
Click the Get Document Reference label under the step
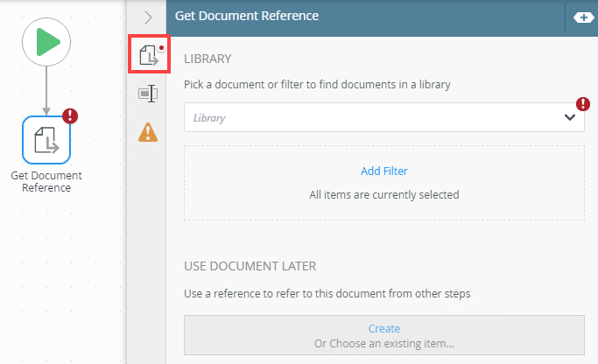click(46, 181)
